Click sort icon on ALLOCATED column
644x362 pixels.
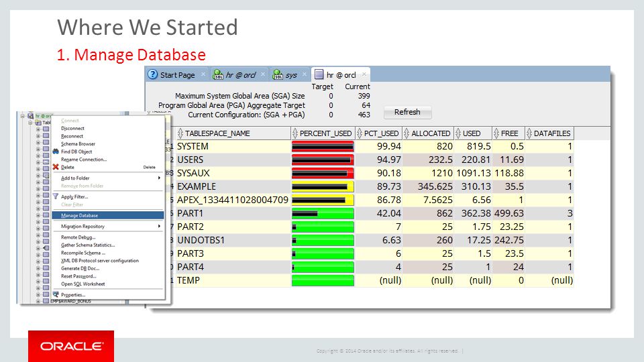pyautogui.click(x=407, y=133)
